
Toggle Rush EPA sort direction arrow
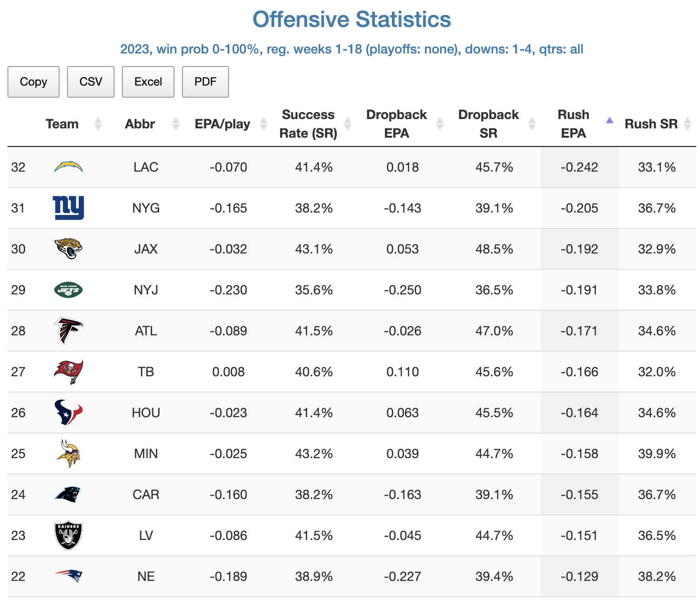tap(609, 121)
